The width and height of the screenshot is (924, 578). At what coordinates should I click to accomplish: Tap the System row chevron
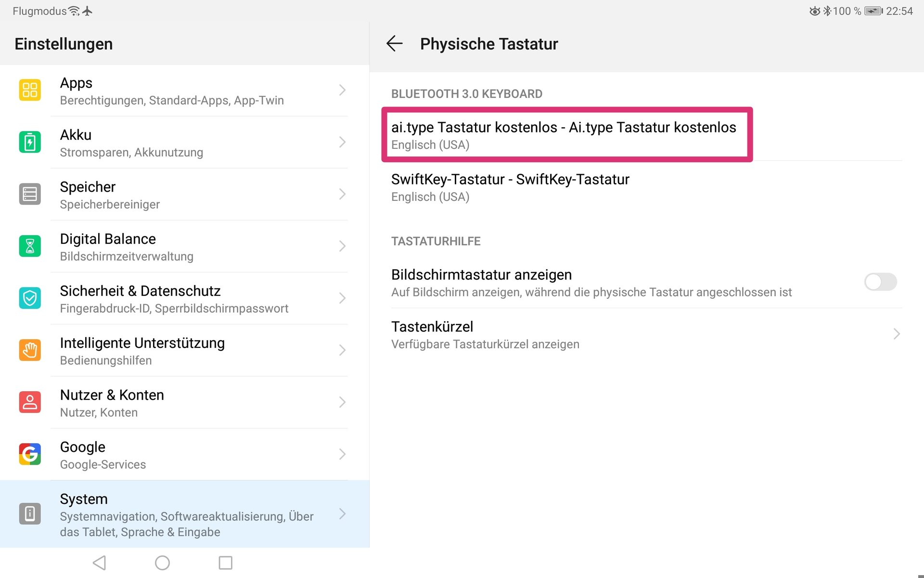[342, 514]
